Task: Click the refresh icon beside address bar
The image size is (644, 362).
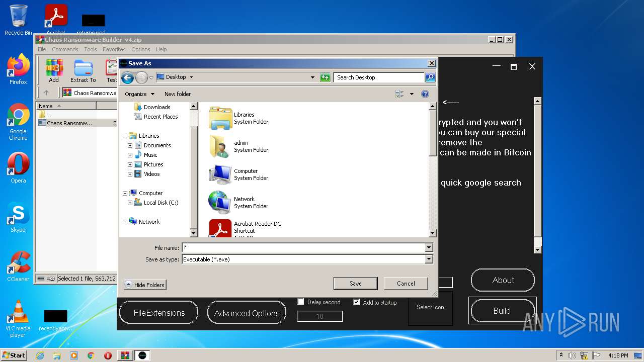Action: 325,77
